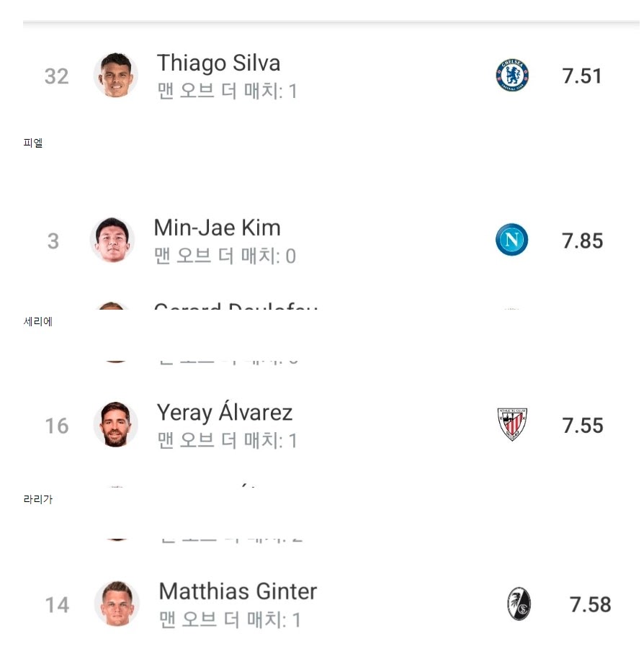The height and width of the screenshot is (654, 644).
Task: Select the Min-Jae Kim player name
Action: point(218,228)
